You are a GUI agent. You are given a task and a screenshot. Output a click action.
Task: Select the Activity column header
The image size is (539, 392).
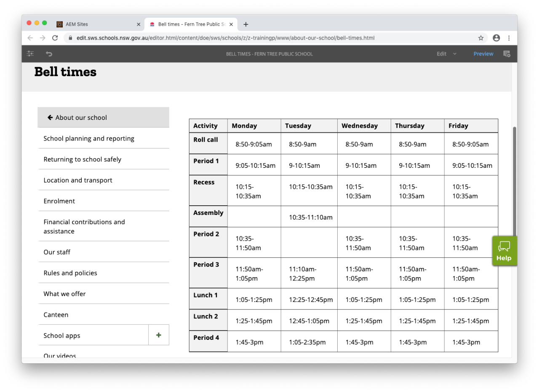tap(208, 126)
